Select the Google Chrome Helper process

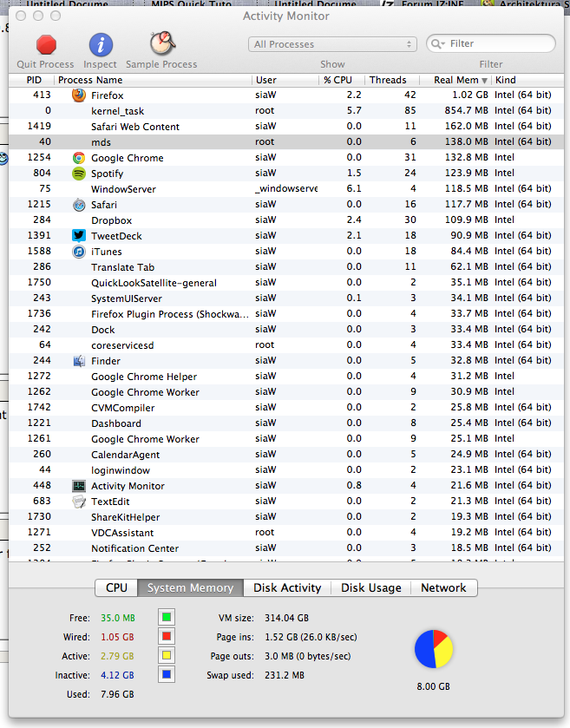pos(286,377)
